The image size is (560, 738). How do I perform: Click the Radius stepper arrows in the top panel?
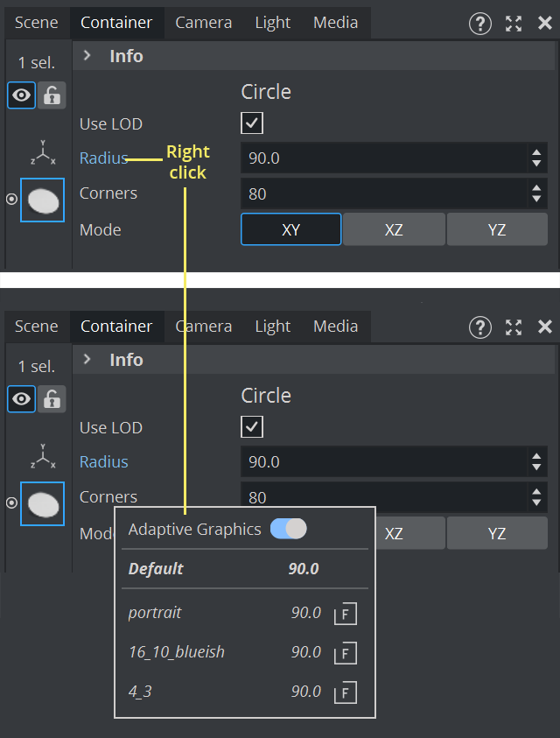click(536, 158)
